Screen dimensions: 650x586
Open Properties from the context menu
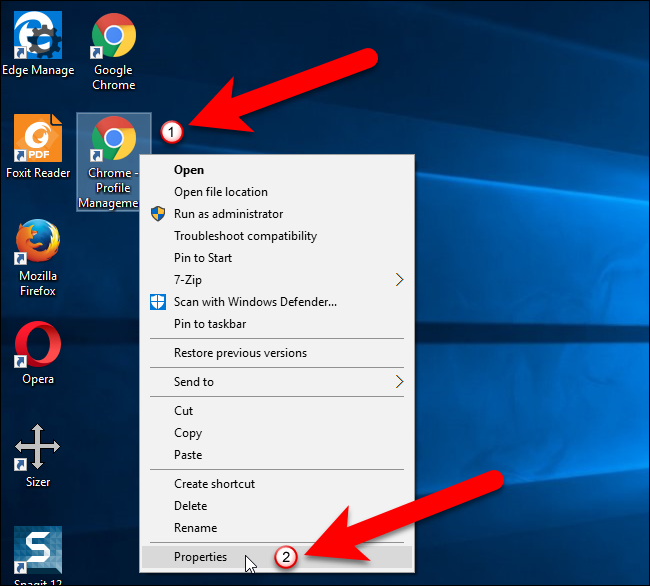[276, 557]
